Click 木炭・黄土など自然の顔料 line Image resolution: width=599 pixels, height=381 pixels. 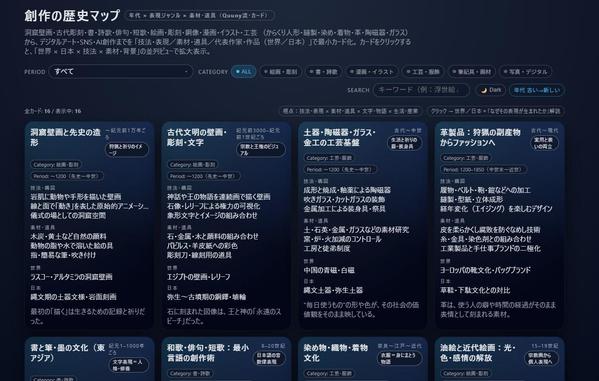68,237
